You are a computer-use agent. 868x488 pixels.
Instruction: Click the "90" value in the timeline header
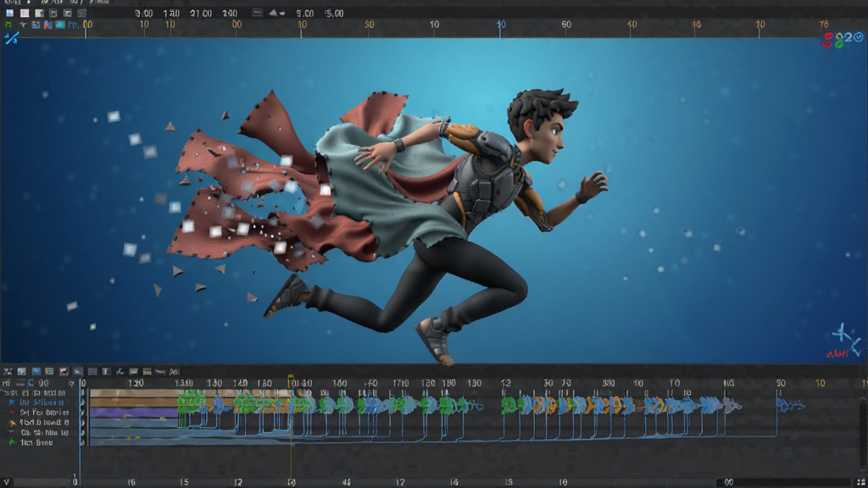[43, 383]
